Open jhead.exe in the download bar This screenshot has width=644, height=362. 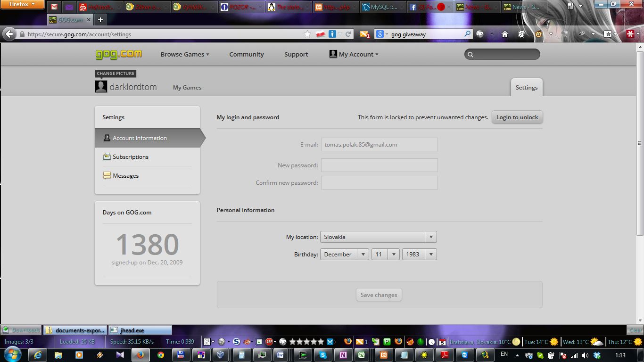pyautogui.click(x=140, y=330)
